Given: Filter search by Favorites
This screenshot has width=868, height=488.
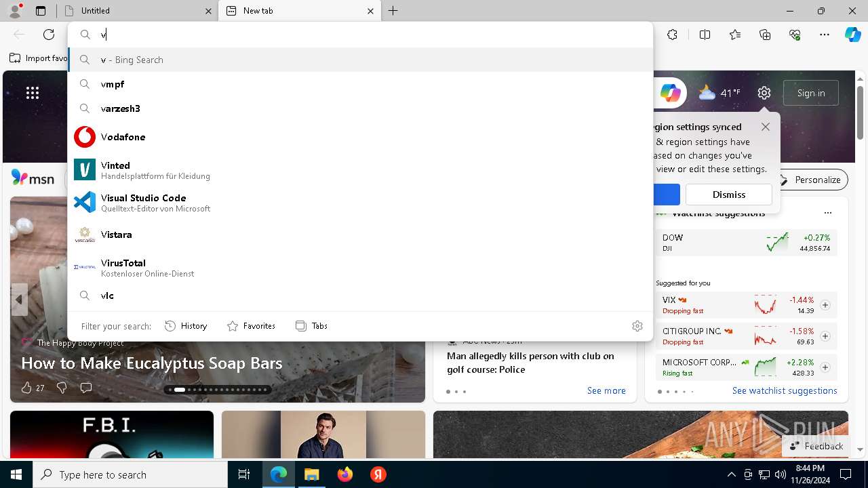Looking at the screenshot, I should [251, 326].
